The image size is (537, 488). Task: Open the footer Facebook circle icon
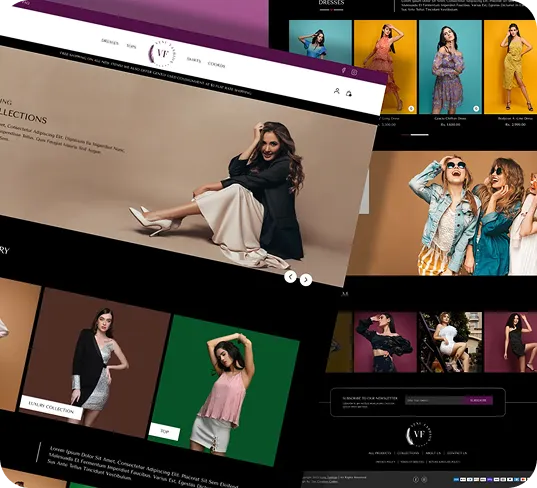coord(416,479)
